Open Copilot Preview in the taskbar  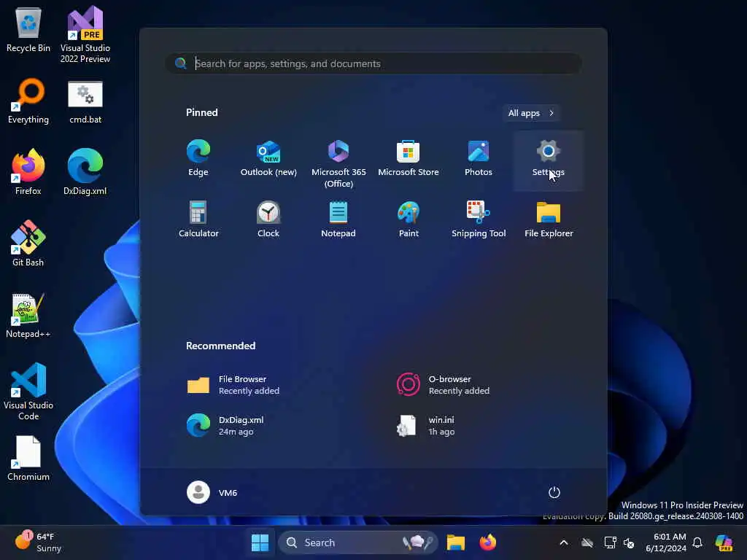(x=724, y=542)
